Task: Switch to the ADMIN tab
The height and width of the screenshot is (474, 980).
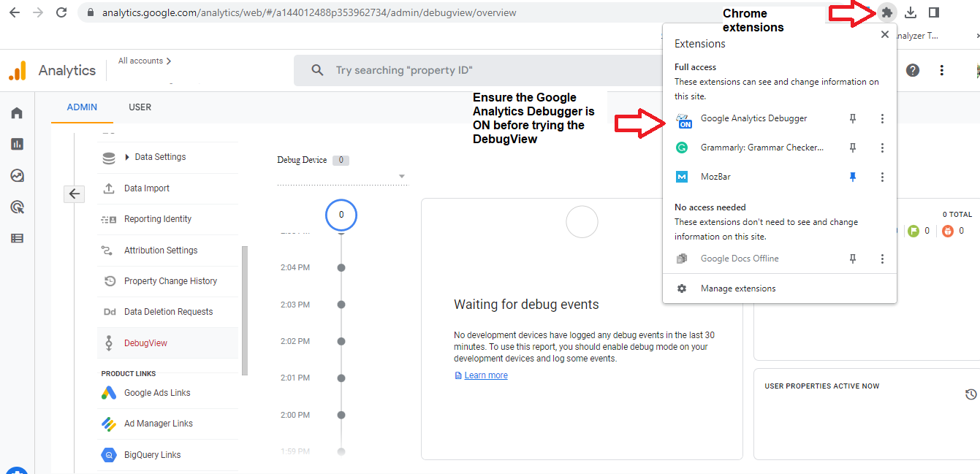Action: (82, 107)
